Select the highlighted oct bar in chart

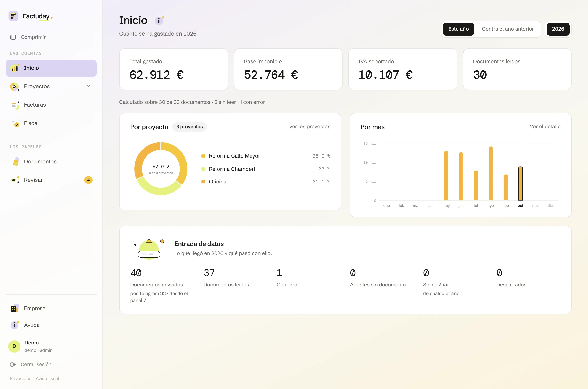520,183
